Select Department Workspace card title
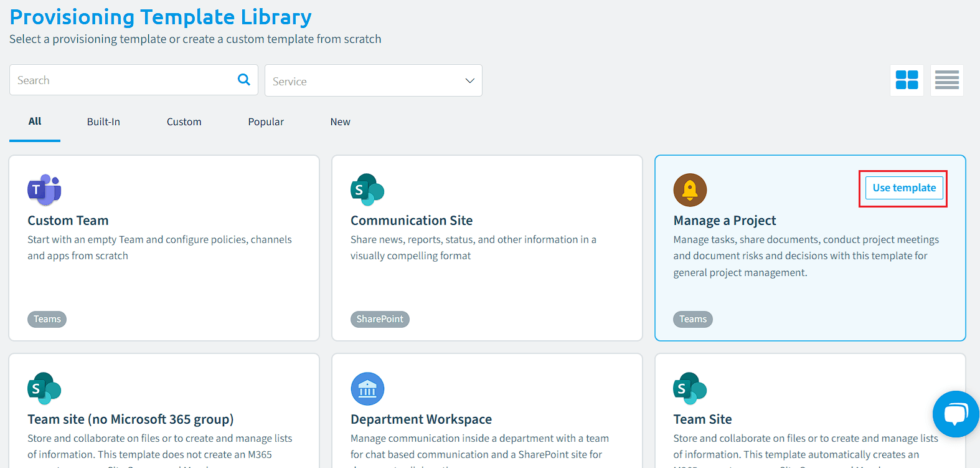The width and height of the screenshot is (980, 468). pyautogui.click(x=421, y=419)
